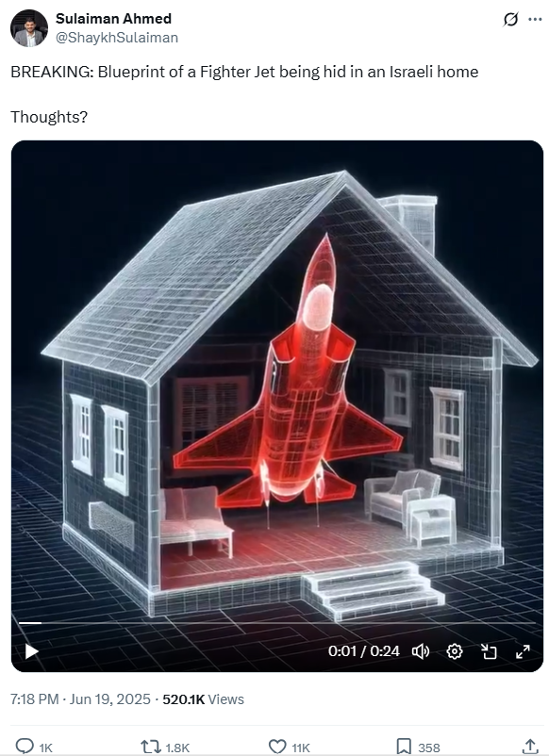
Task: Click the Grok icon at top right
Action: 510,20
